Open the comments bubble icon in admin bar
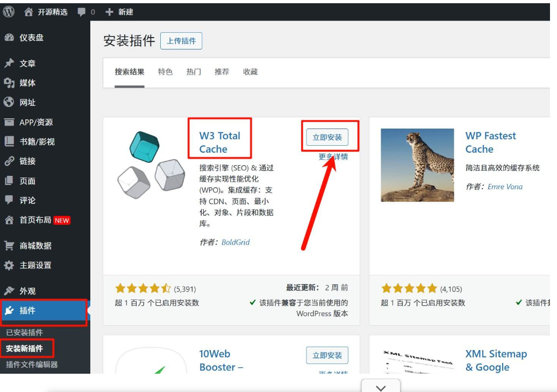Viewport: 557px width, 392px height. (x=81, y=12)
